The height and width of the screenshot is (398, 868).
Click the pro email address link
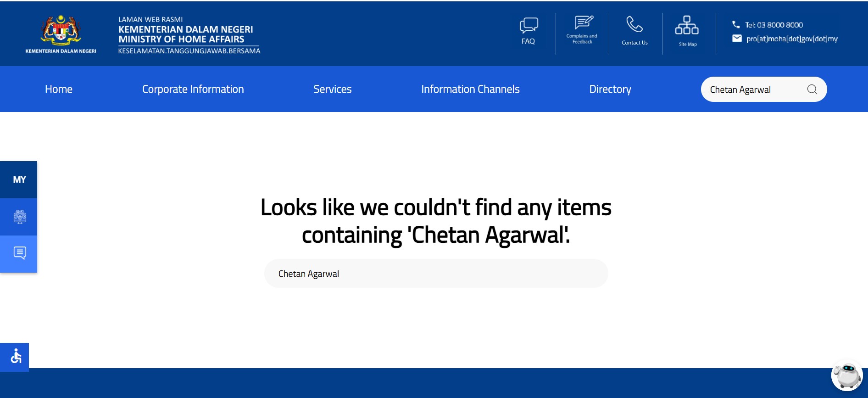click(791, 39)
